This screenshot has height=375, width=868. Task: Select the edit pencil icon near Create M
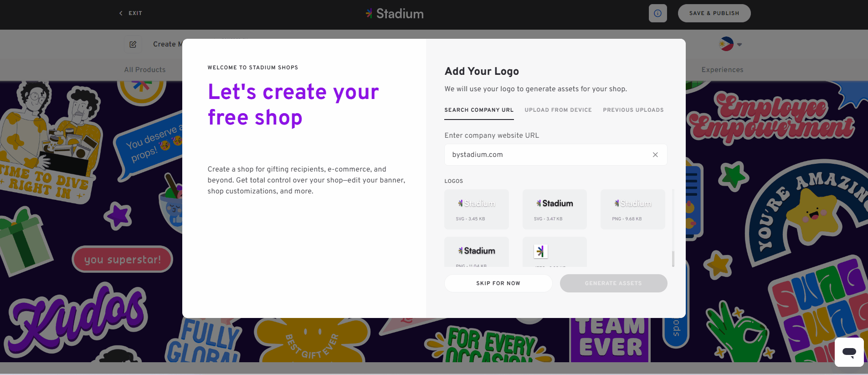133,44
